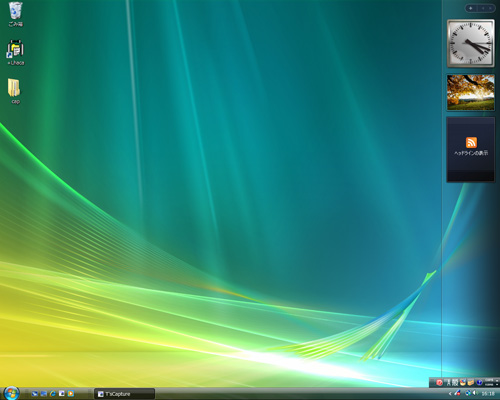Toggle CAPS indicator on language bar
Screen dimensions: 500x400
click(x=489, y=380)
